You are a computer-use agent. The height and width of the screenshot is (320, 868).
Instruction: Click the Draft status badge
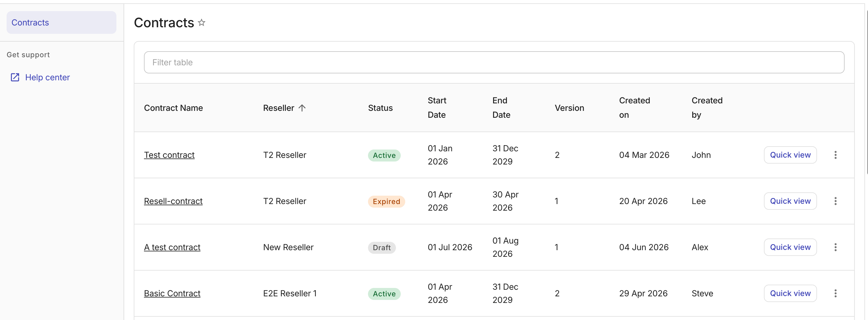coord(382,247)
